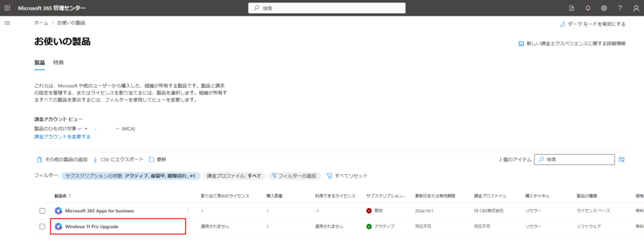Open the 課金プロファイル filter pill

234,176
